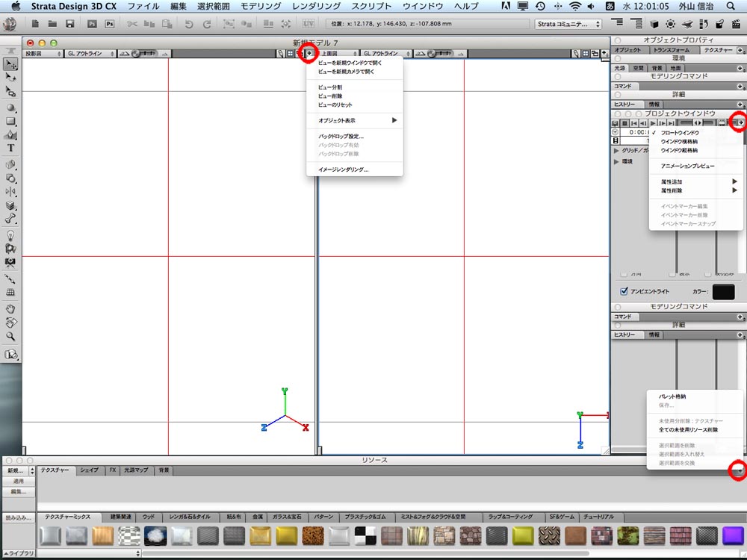The image size is (747, 560).
Task: Click the 新規... button in Resources
Action: point(16,470)
